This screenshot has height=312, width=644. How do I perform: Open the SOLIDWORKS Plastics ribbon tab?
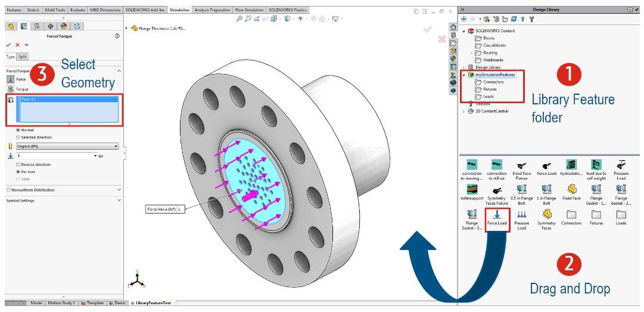[288, 10]
